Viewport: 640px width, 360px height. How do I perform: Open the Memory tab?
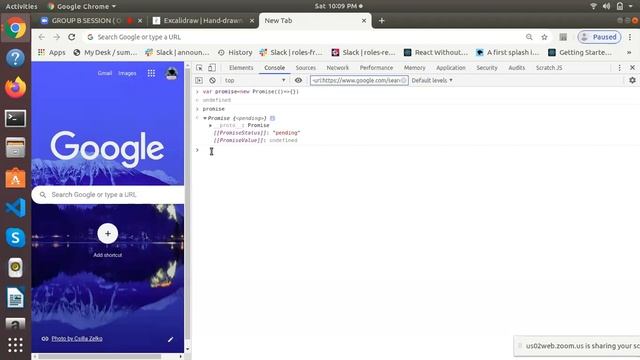tap(414, 68)
